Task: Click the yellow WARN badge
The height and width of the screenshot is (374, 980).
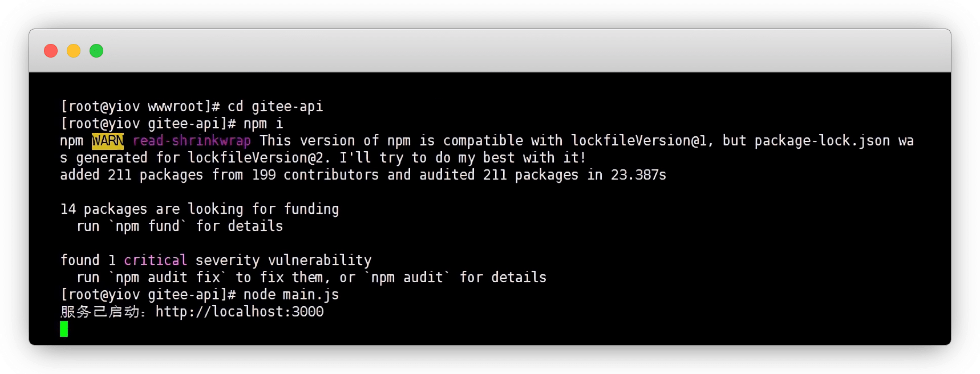Action: click(x=108, y=141)
